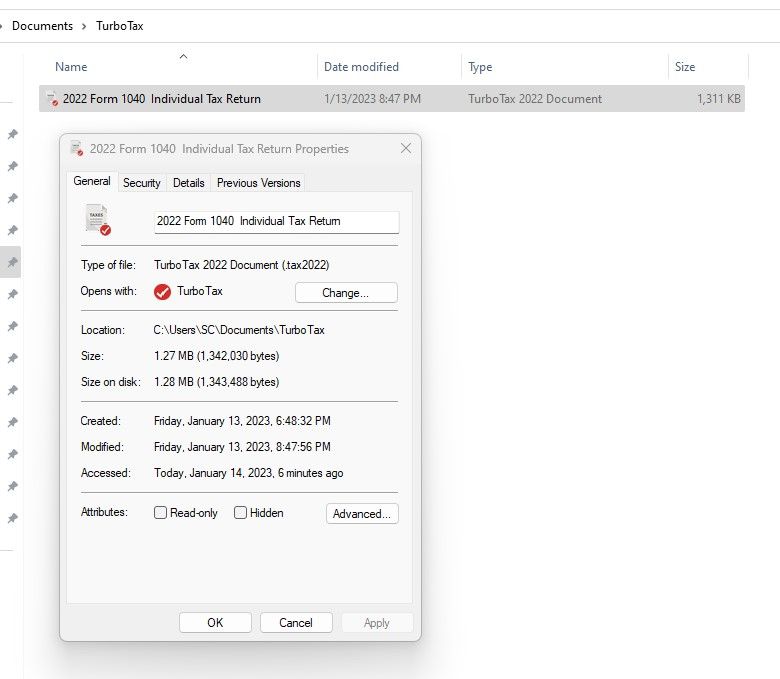
Task: Click the TurboTax file icon in the file list
Action: (51, 99)
